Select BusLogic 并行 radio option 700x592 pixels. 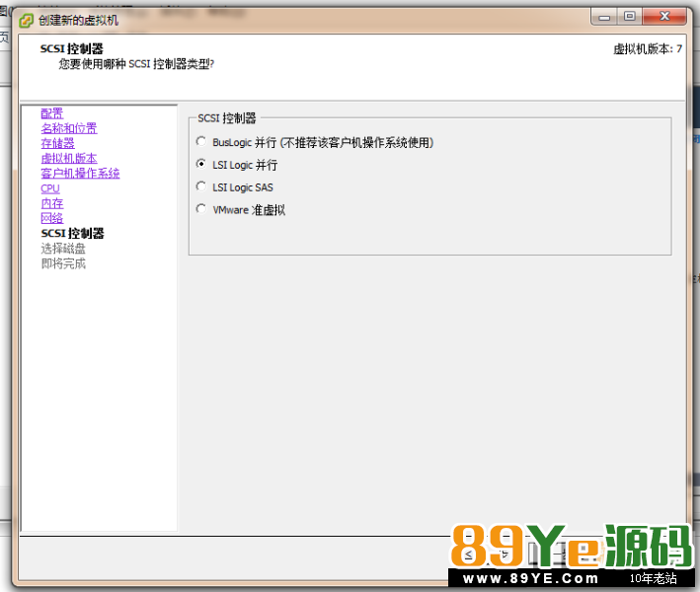[201, 142]
